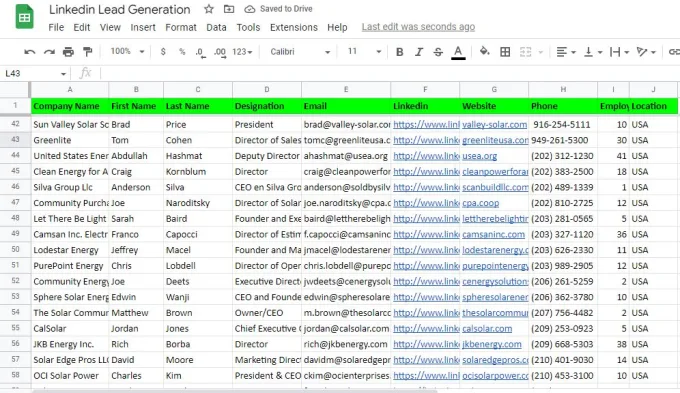Screen dimensions: 680x393
Task: Toggle bold formatting
Action: 399,52
